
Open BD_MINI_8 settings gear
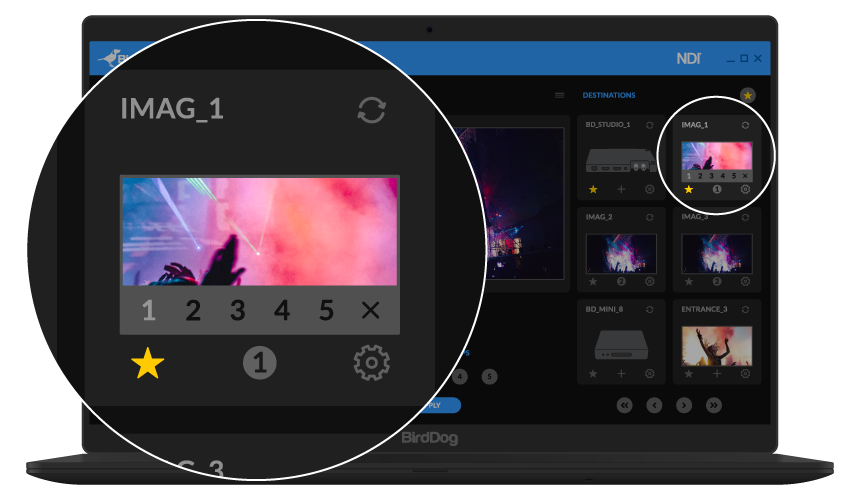(649, 373)
